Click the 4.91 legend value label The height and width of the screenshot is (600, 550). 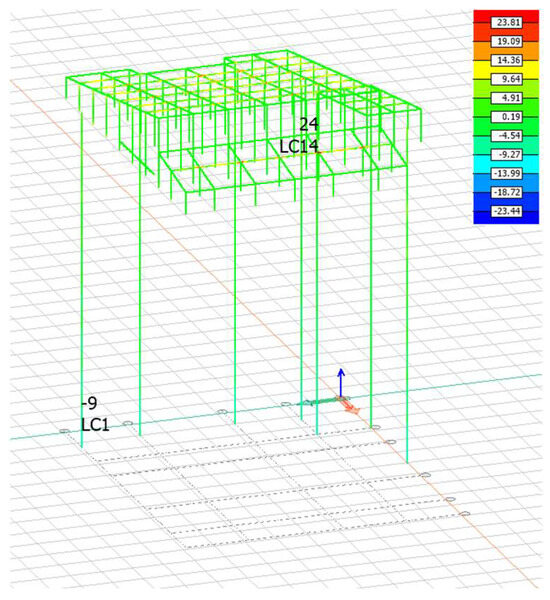(507, 98)
